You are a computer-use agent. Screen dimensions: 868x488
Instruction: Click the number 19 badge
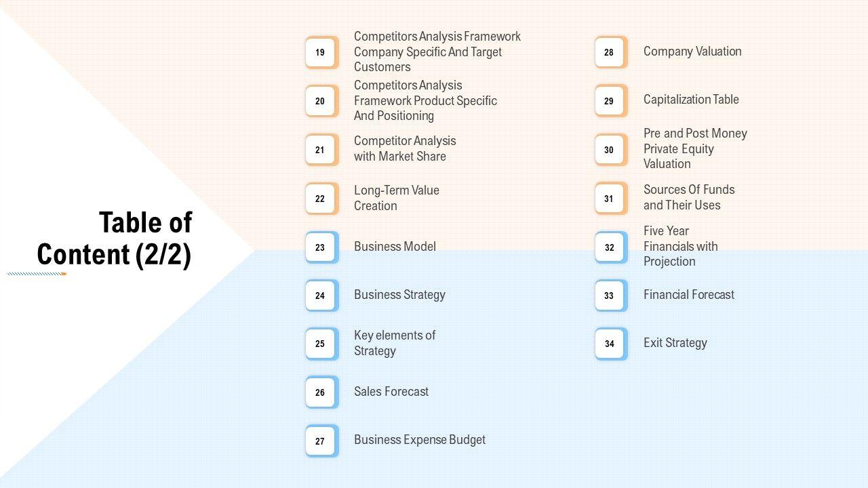[x=320, y=52]
